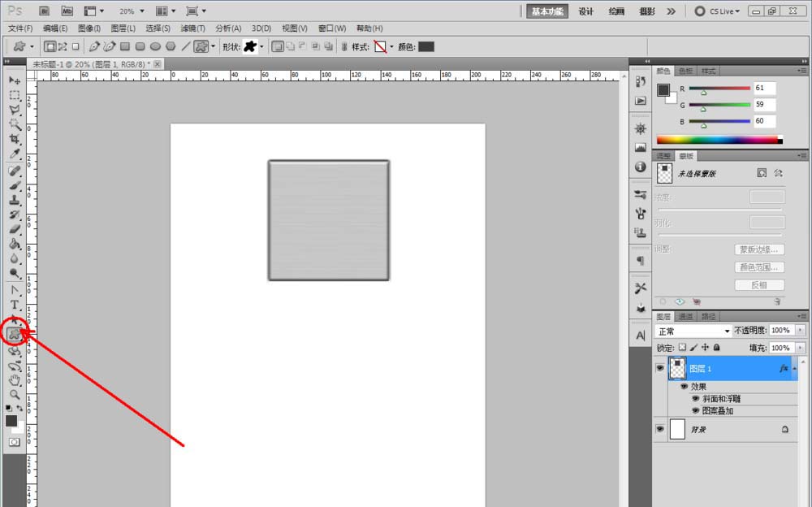Screen dimensions: 812x507
Task: Open zoom level 20% dropdown
Action: click(142, 11)
